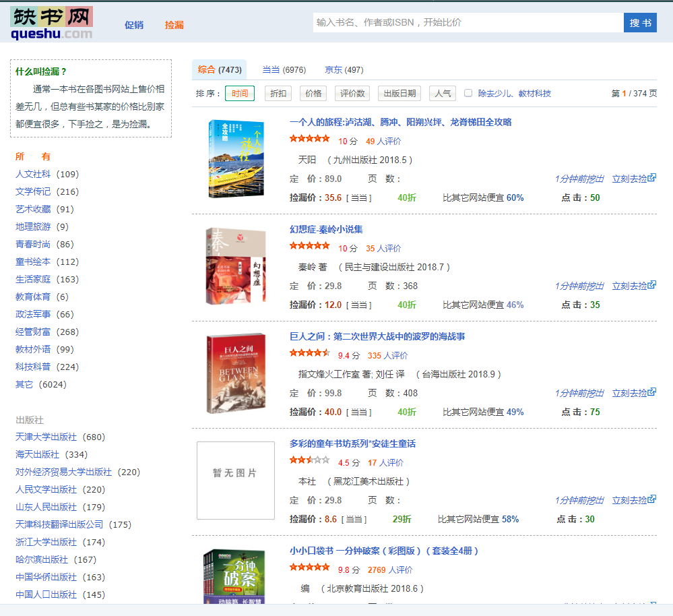The height and width of the screenshot is (616, 673).
Task: Click the star rating of 小小口袋书
Action: coord(309,567)
